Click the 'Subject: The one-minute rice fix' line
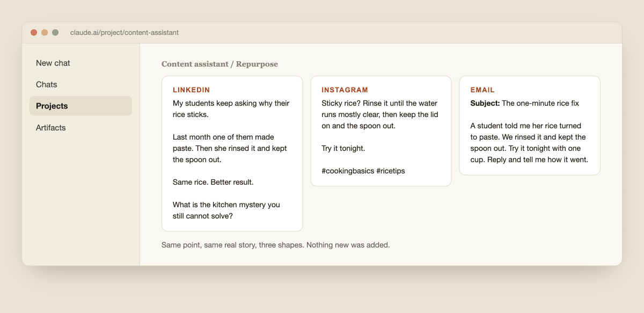644x313 pixels. click(x=524, y=103)
